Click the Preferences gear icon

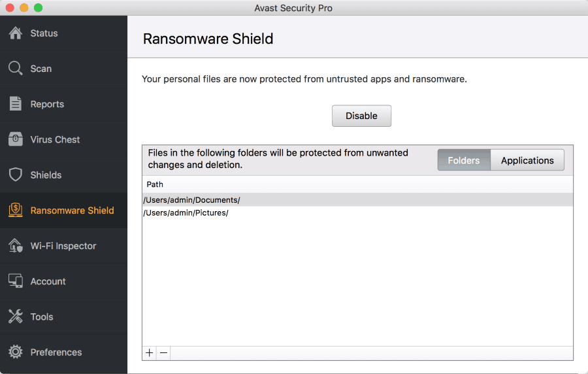click(x=16, y=352)
